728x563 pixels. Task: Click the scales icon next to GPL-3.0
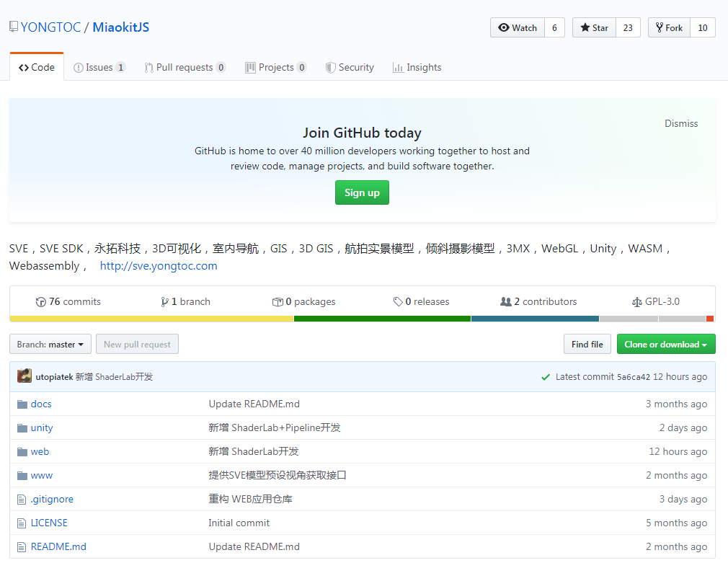click(638, 301)
